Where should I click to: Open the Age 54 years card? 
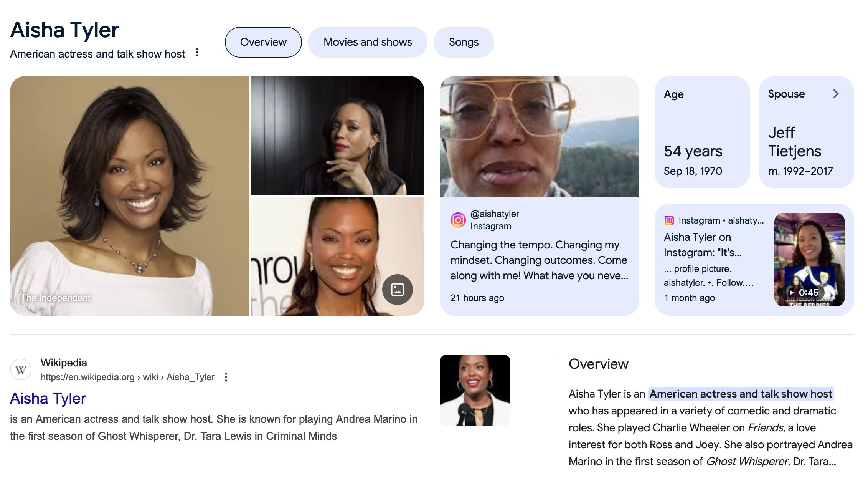702,132
